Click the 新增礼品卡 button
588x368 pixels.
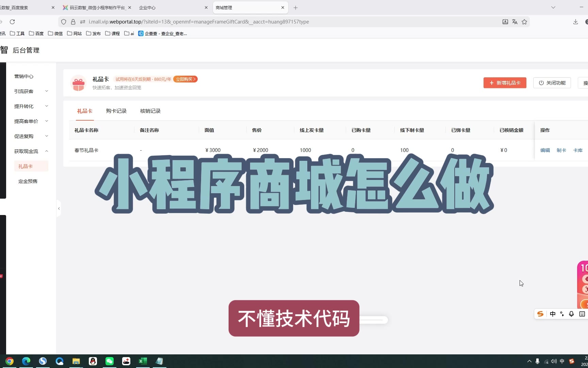click(x=505, y=83)
